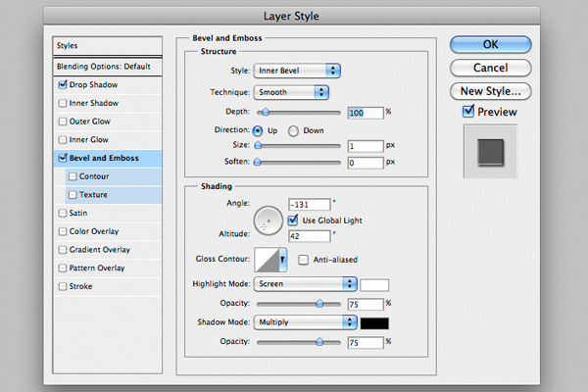Open the black Shadow Mode color swatch
This screenshot has height=392, width=588.
[374, 323]
